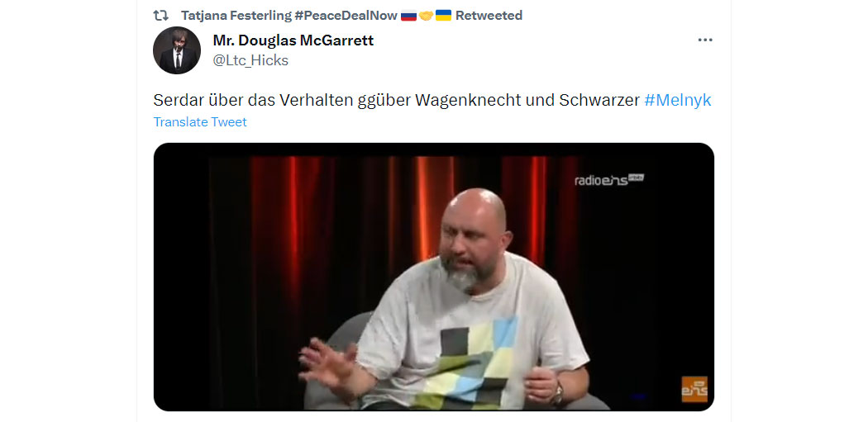
Task: Play the embedded radioeins video
Action: [433, 277]
